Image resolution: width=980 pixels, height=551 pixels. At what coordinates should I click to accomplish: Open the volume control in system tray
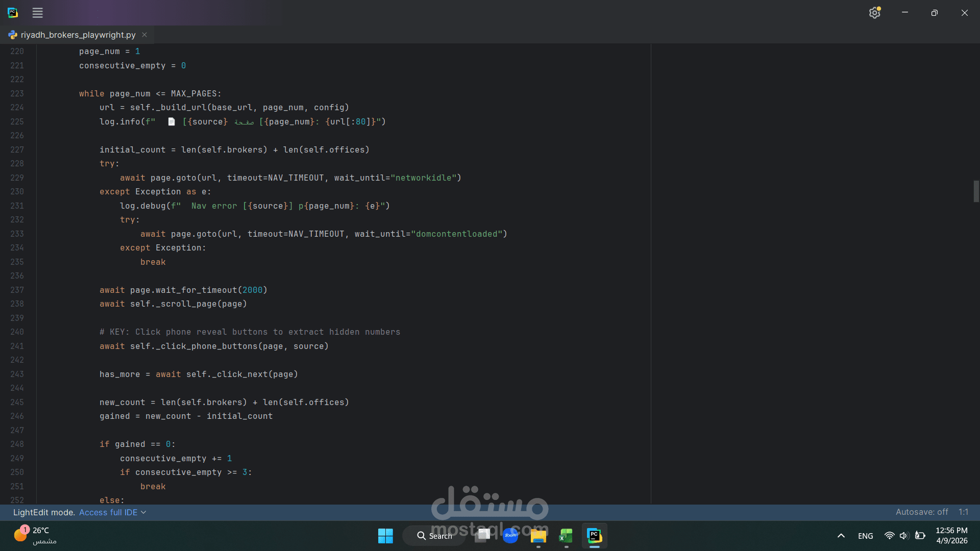coord(904,536)
